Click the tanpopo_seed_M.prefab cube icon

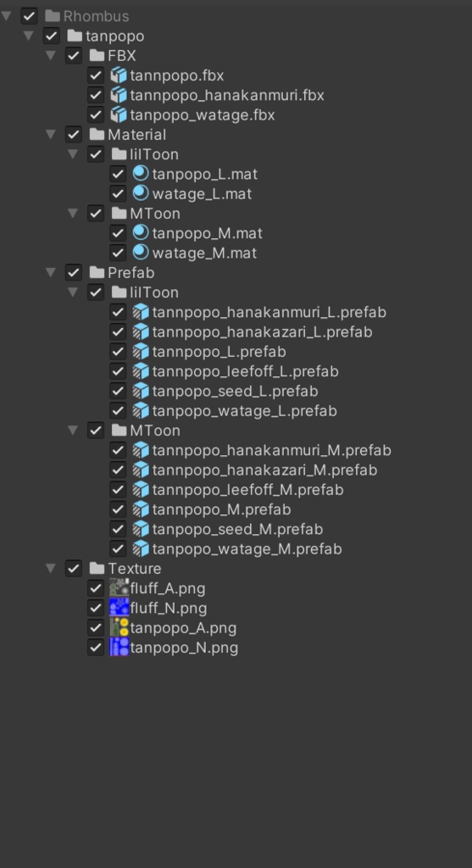[x=141, y=529]
